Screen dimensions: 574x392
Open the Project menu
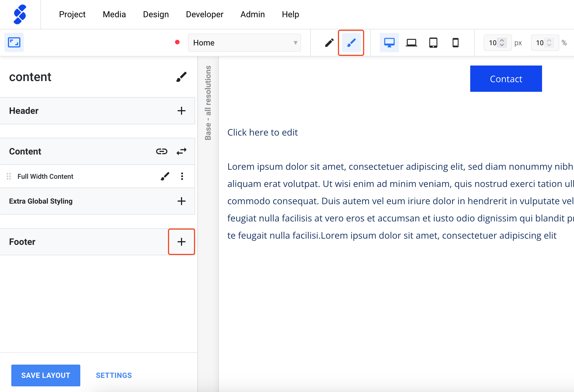click(72, 14)
